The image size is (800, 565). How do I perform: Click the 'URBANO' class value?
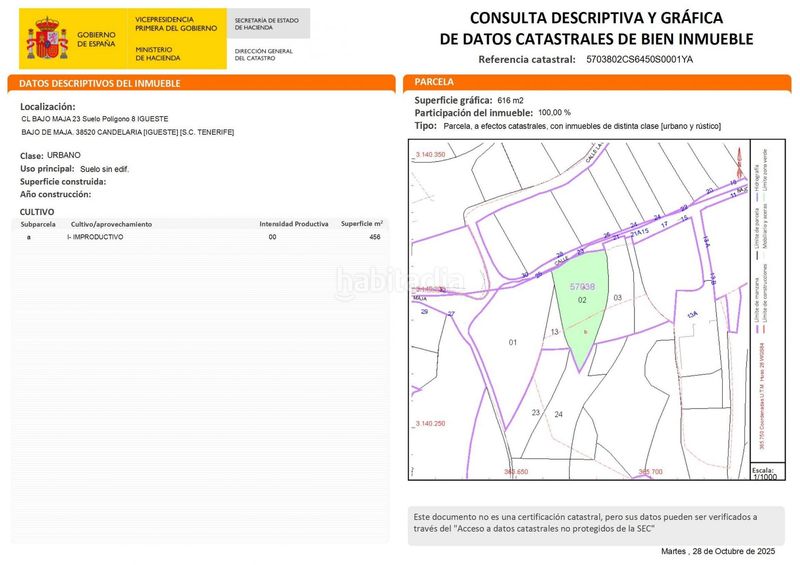[64, 155]
